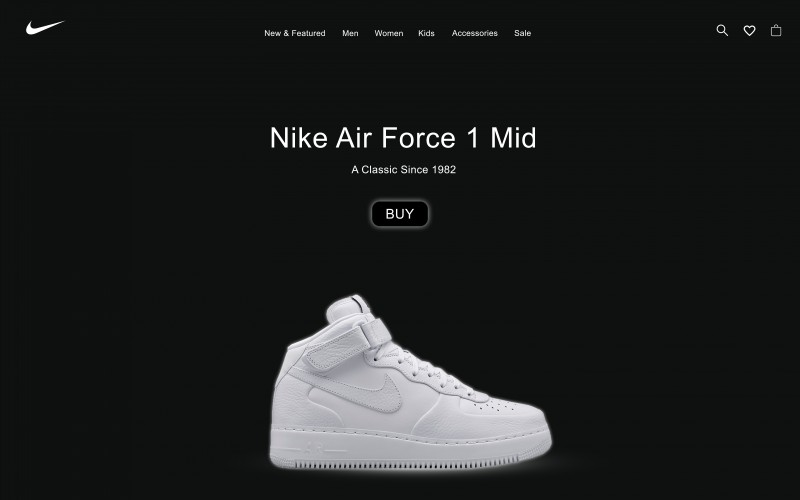Select the Men navigation item

(350, 33)
